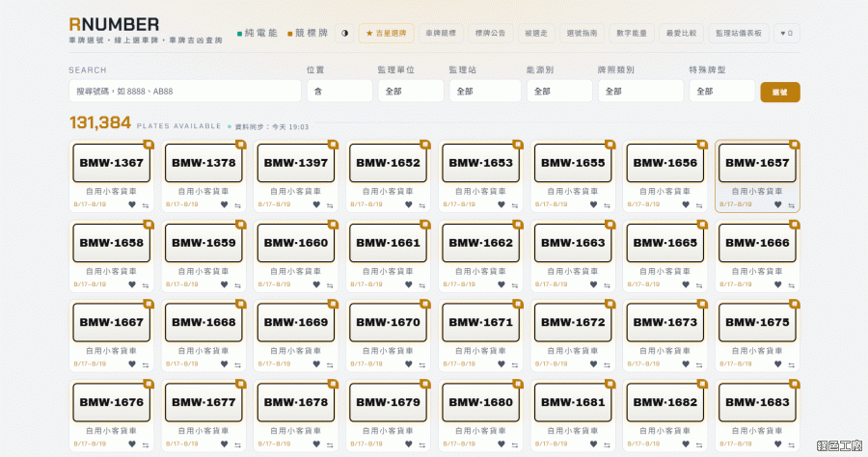Click compare arrows on BMW-1680 card

[515, 444]
